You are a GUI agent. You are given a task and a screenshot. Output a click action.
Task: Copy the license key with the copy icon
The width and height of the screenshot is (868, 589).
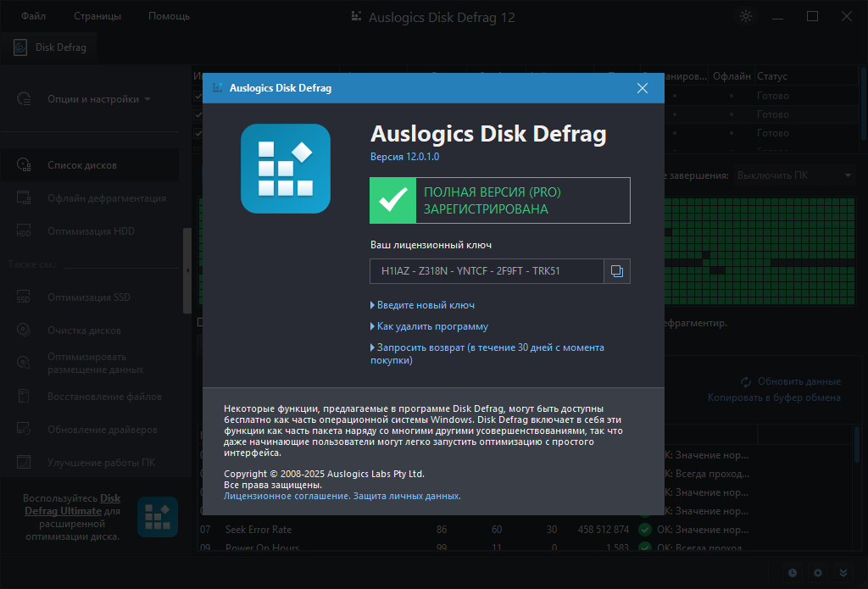617,270
